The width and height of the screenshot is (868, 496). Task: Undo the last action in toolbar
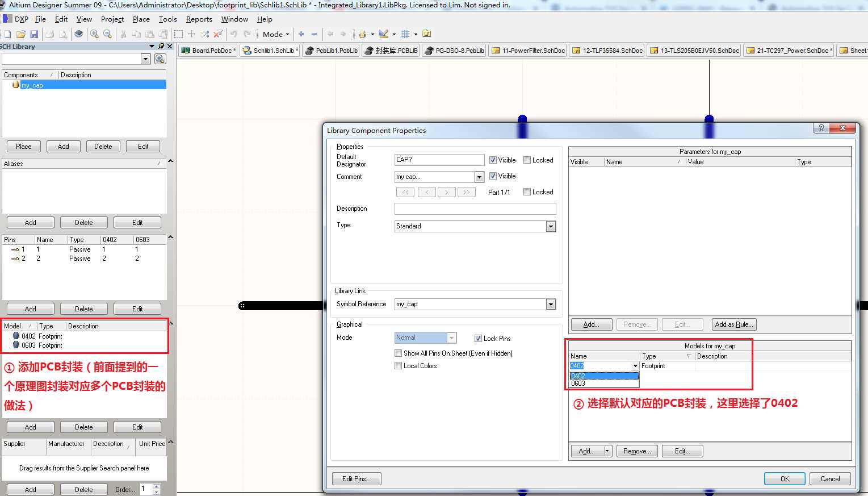[x=233, y=34]
